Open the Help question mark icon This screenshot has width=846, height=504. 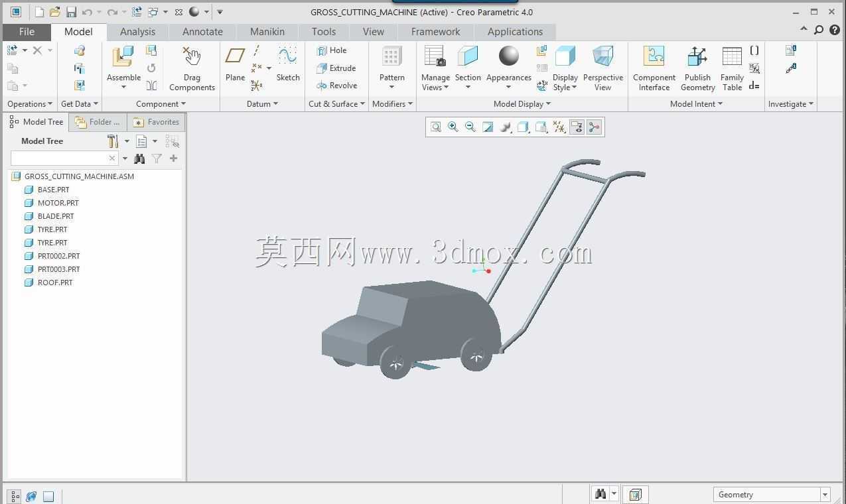(834, 30)
